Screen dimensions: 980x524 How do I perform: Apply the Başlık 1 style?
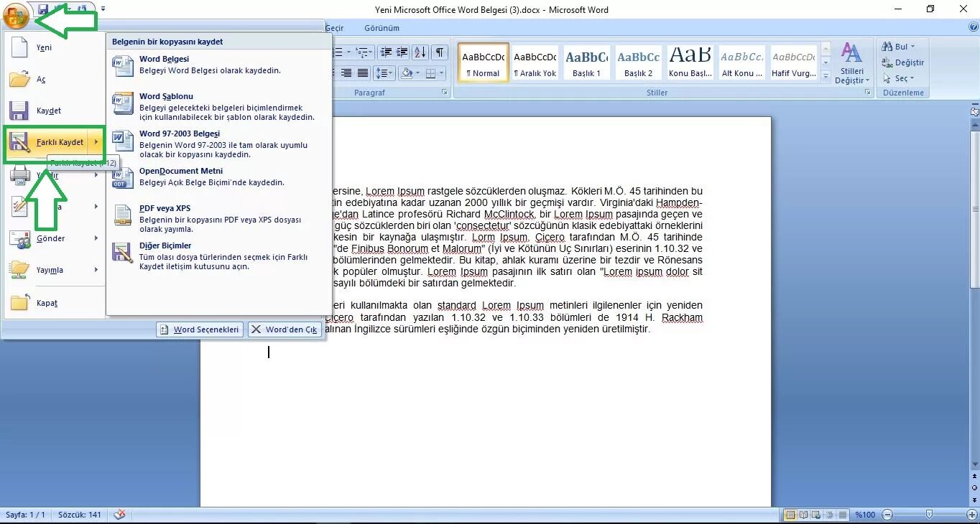586,62
